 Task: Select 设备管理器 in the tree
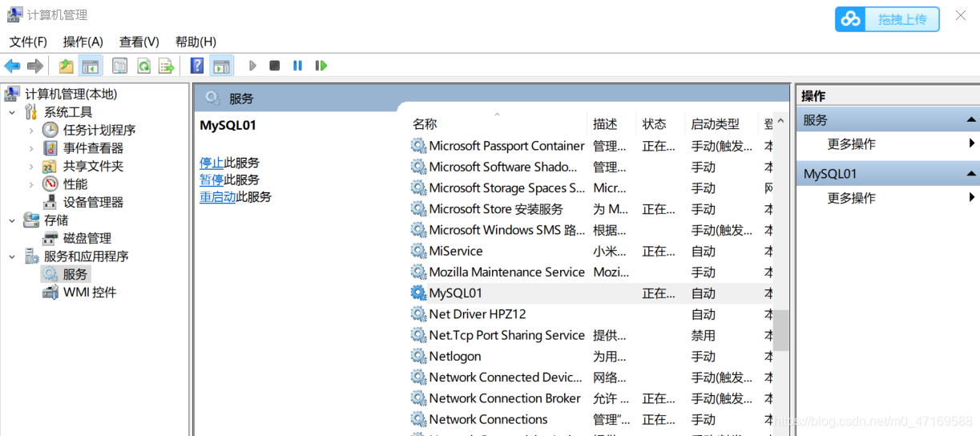pos(93,202)
